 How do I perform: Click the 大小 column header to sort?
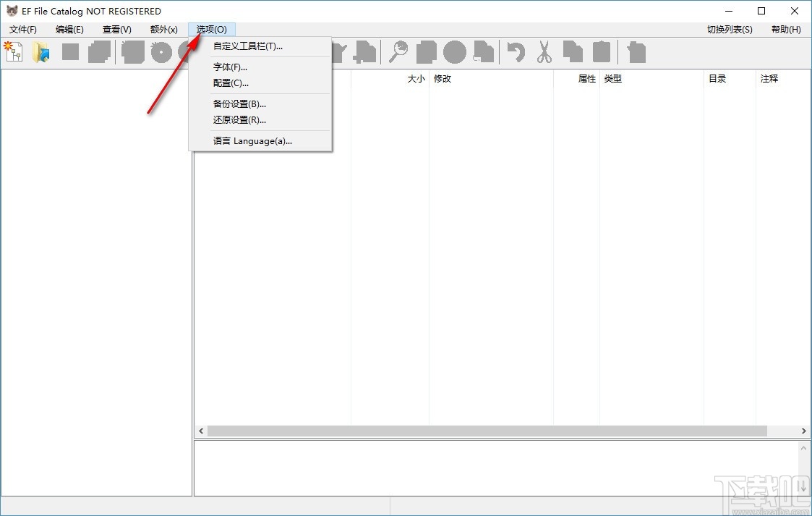pos(416,78)
